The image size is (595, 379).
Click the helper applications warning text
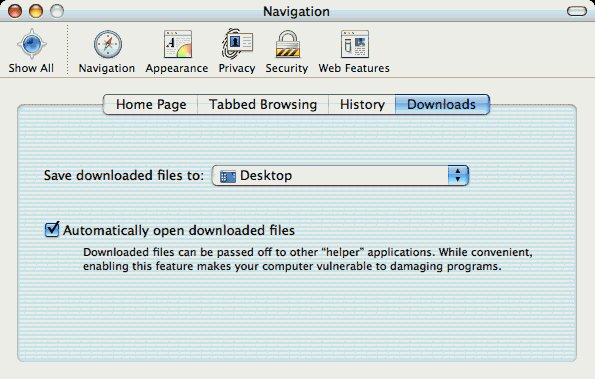tap(308, 259)
